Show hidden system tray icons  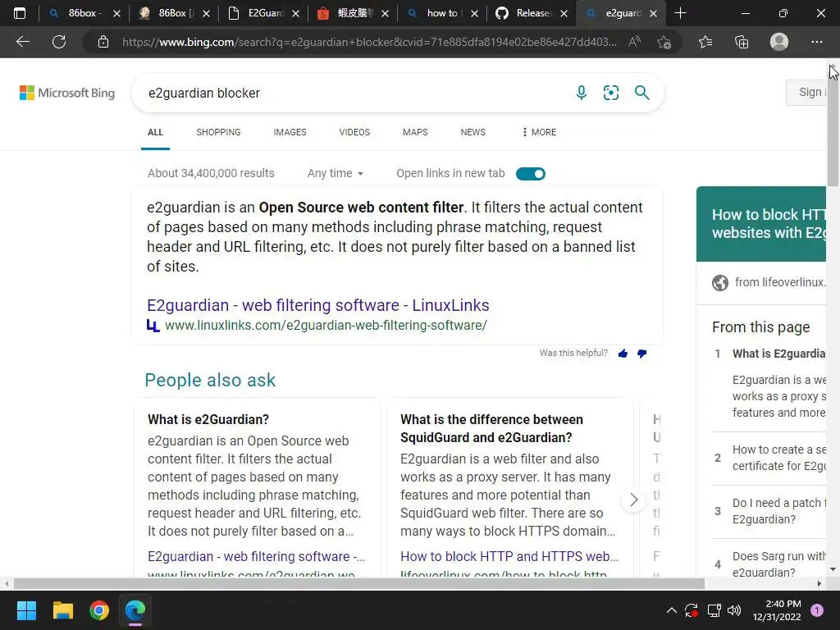pos(671,610)
